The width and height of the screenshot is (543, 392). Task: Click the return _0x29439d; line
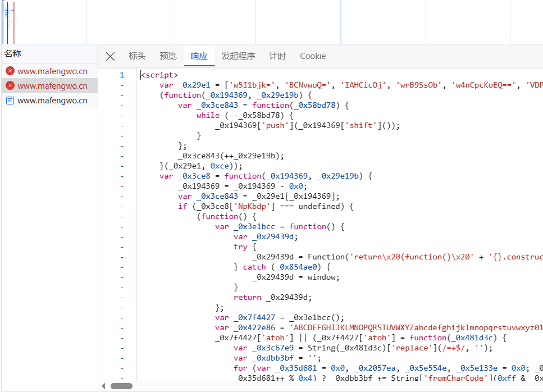[x=272, y=298]
